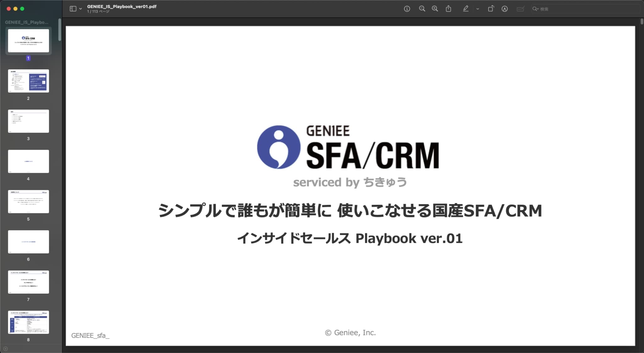This screenshot has width=644, height=353.
Task: Go to page 3 thumbnail
Action: [28, 121]
